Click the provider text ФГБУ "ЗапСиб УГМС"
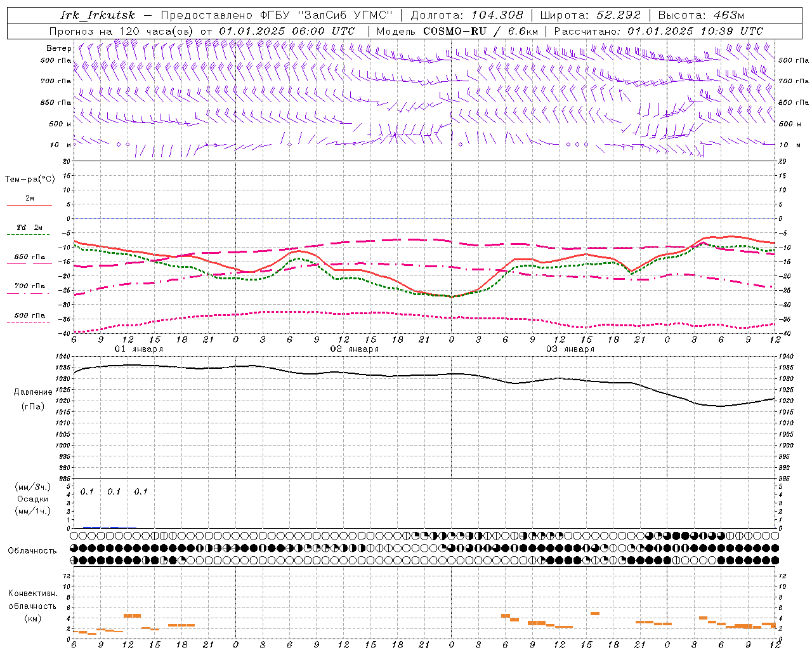812x650 pixels. (x=327, y=15)
